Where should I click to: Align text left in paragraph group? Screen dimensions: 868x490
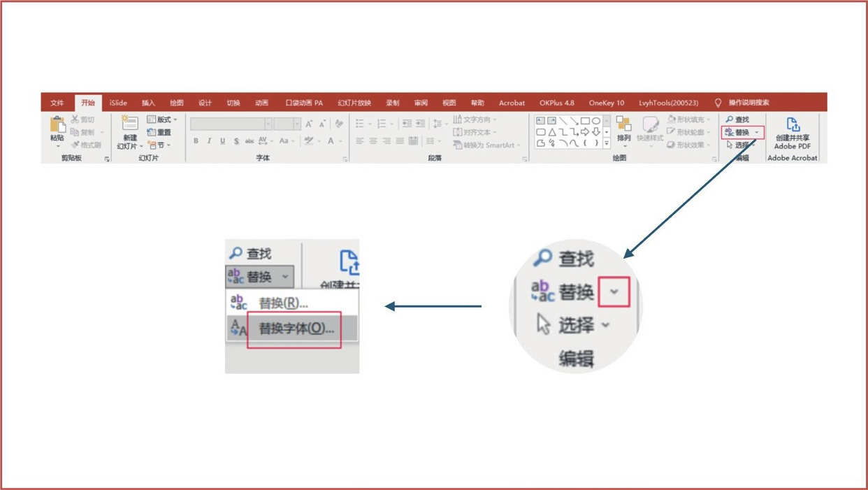tap(359, 141)
